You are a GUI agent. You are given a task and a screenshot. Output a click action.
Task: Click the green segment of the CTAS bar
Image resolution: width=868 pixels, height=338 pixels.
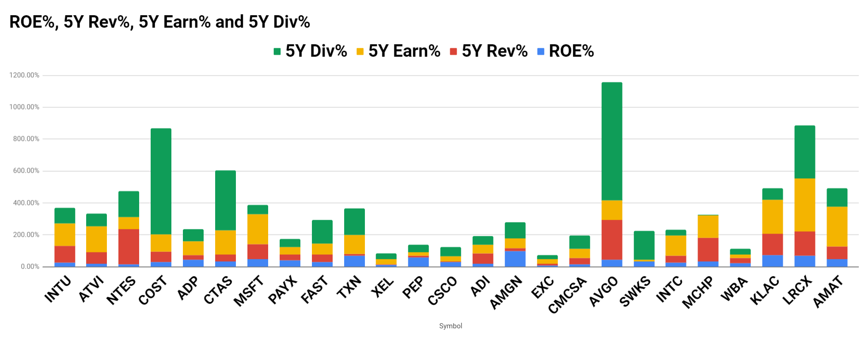click(225, 200)
